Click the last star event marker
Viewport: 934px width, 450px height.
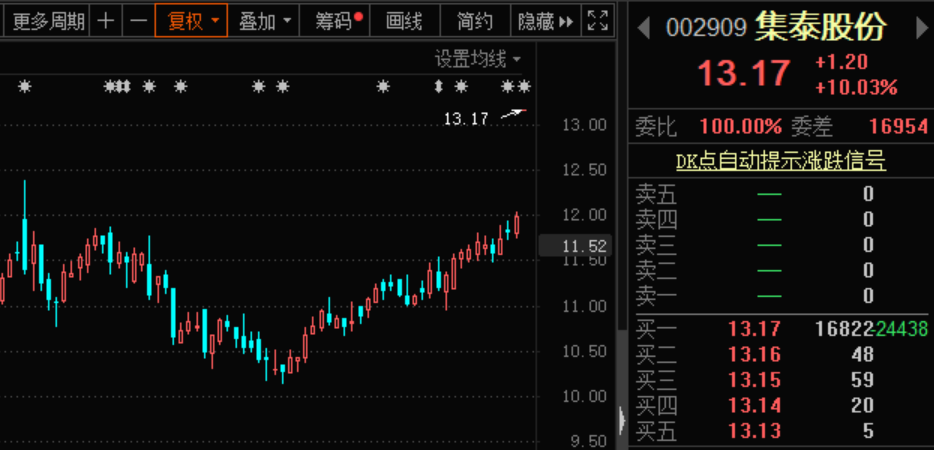point(524,87)
